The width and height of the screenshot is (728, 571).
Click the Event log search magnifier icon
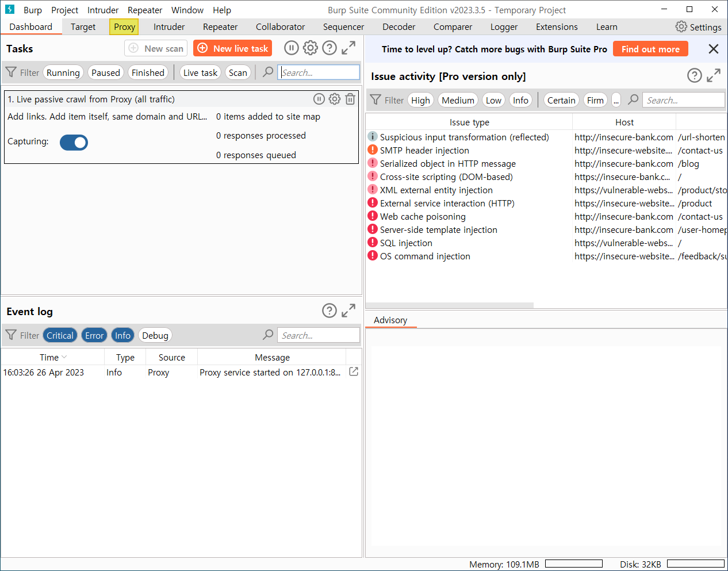[268, 335]
